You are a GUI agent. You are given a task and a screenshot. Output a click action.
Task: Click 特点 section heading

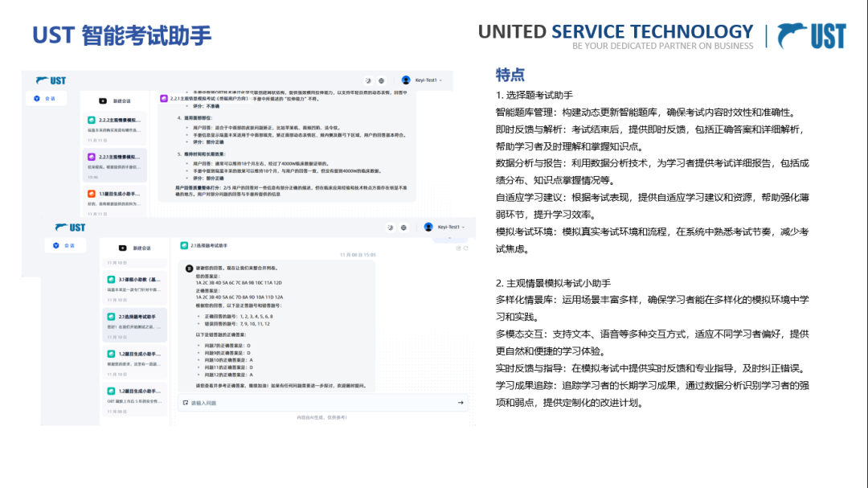(x=510, y=75)
